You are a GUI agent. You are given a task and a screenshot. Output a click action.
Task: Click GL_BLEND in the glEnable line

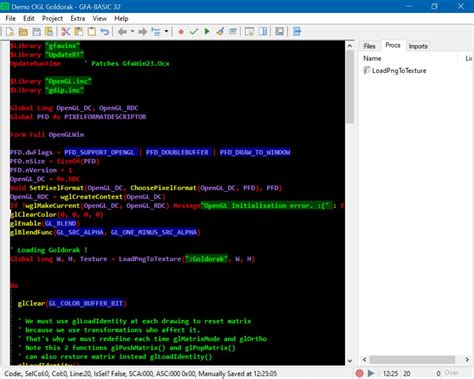tap(60, 223)
